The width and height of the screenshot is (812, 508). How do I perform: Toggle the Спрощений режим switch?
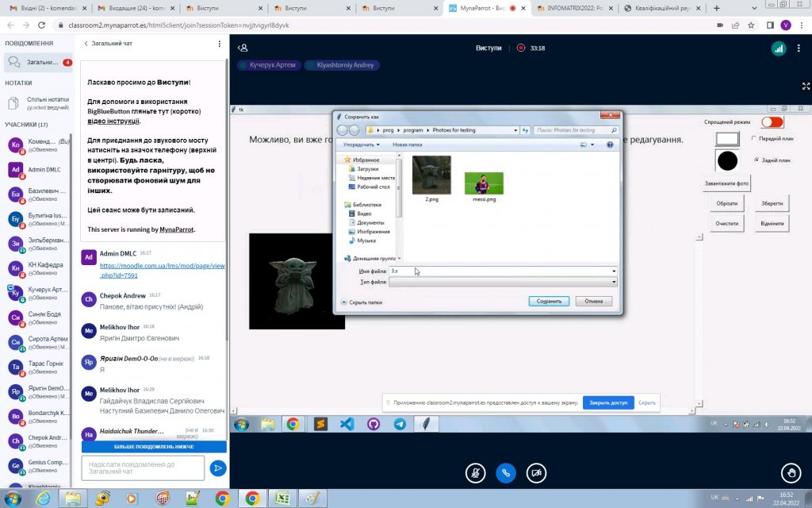point(772,122)
